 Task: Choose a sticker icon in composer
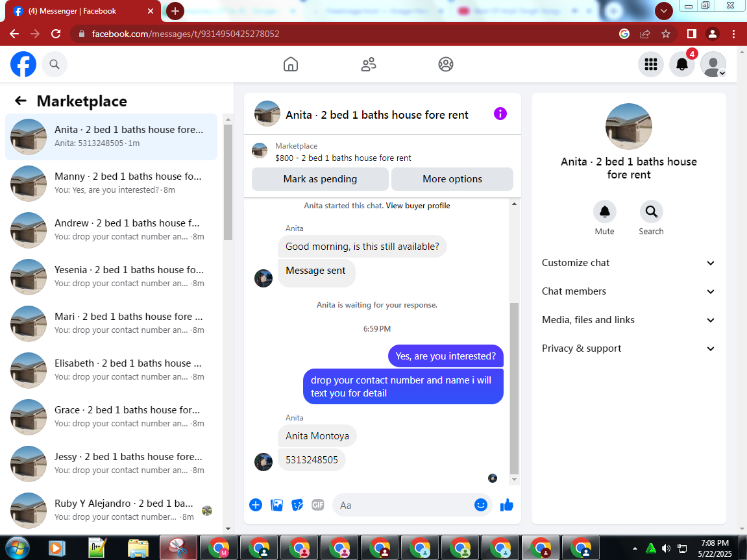tap(297, 505)
